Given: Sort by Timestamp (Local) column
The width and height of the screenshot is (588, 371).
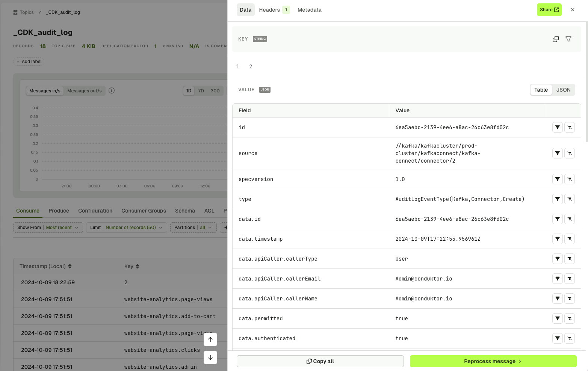Looking at the screenshot, I should tap(45, 266).
